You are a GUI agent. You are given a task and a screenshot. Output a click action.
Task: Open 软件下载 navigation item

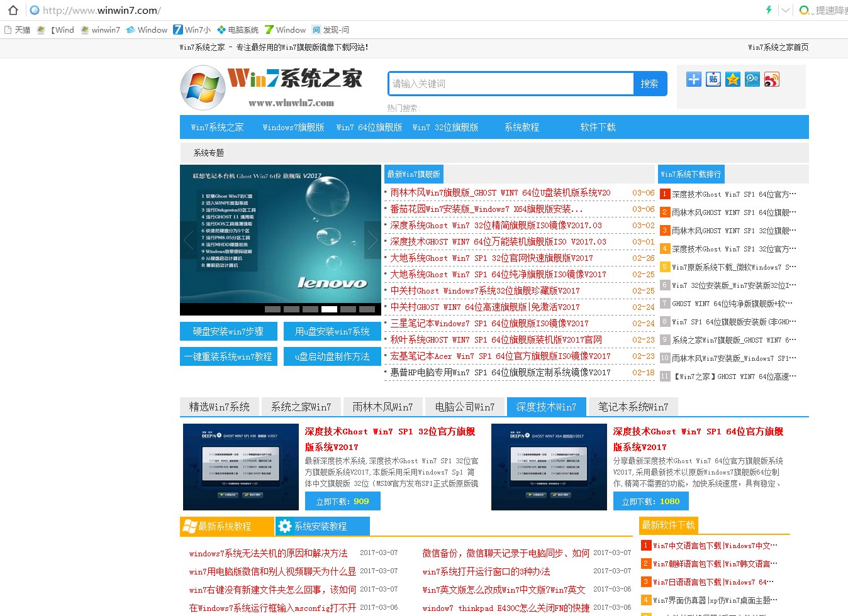click(598, 127)
